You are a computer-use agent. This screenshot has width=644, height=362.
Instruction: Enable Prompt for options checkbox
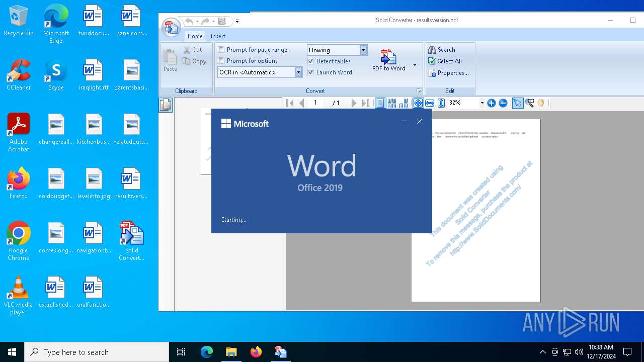pyautogui.click(x=221, y=61)
